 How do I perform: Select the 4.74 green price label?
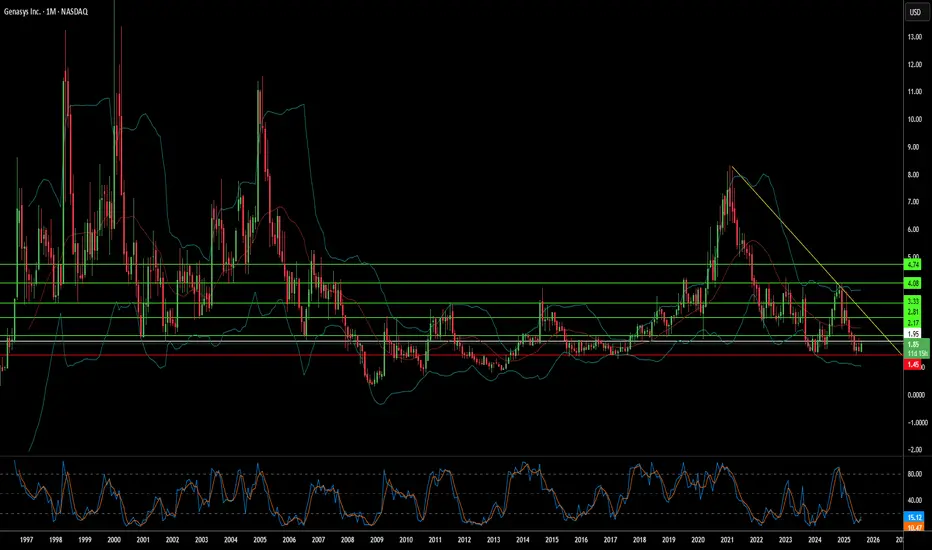tap(913, 264)
